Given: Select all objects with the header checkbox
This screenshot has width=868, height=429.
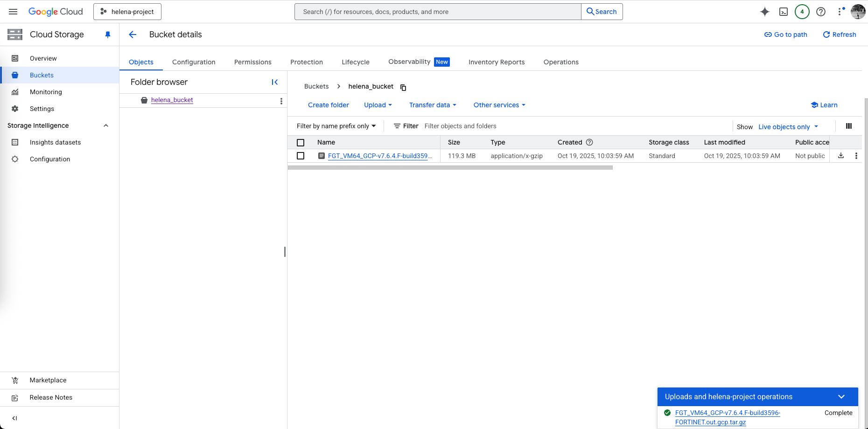Looking at the screenshot, I should [x=301, y=143].
